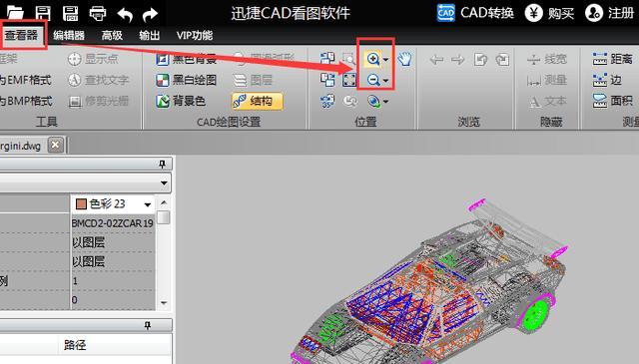Switch to the 编辑器 tab

pyautogui.click(x=69, y=36)
